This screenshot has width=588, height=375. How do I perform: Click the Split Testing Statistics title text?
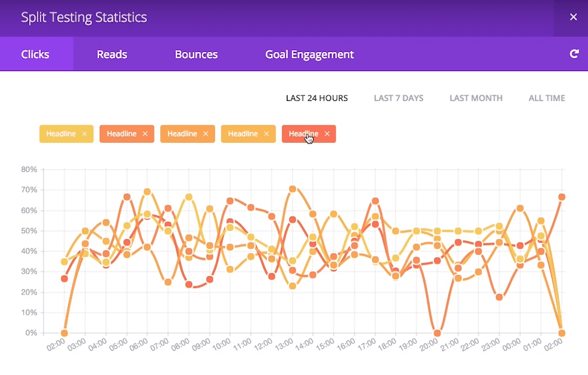pyautogui.click(x=83, y=17)
